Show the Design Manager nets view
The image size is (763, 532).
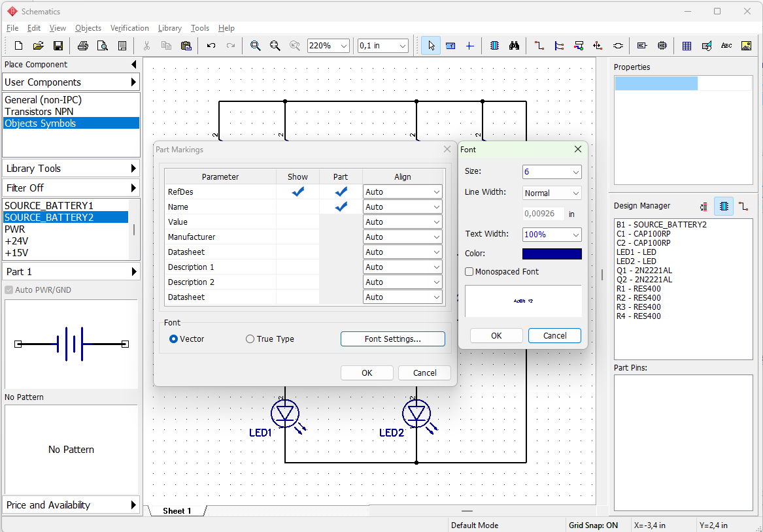tap(743, 207)
